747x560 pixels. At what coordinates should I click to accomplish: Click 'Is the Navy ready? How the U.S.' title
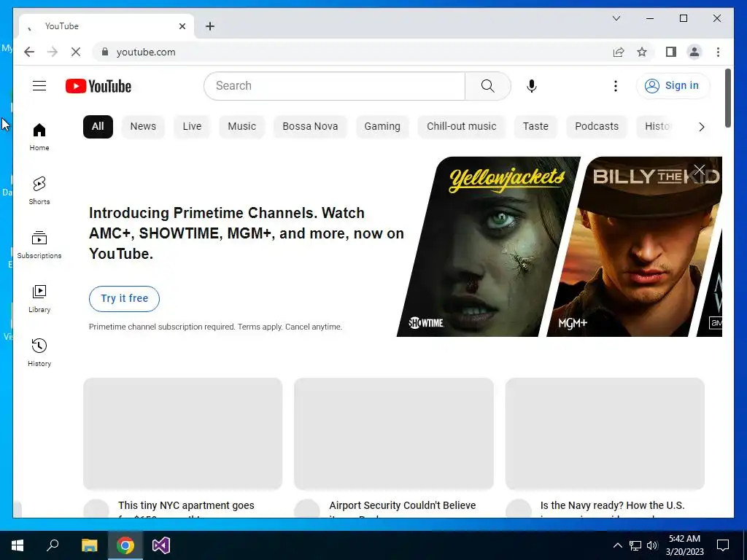click(x=612, y=505)
